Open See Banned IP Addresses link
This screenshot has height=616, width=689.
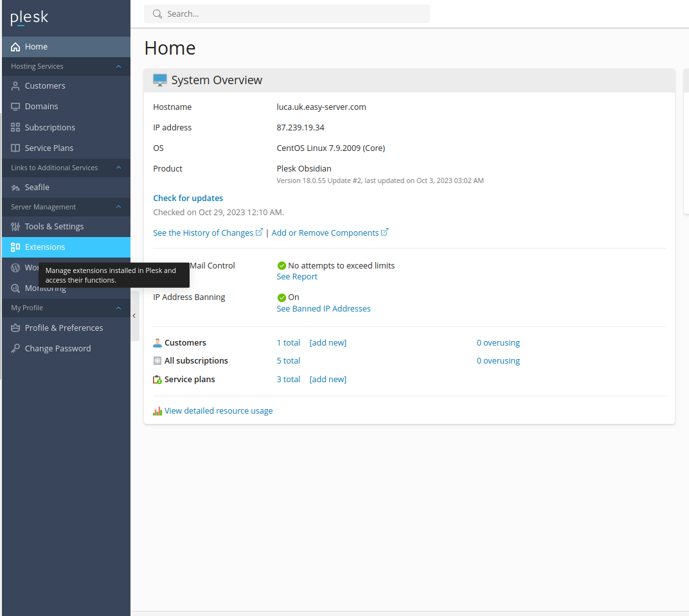323,309
